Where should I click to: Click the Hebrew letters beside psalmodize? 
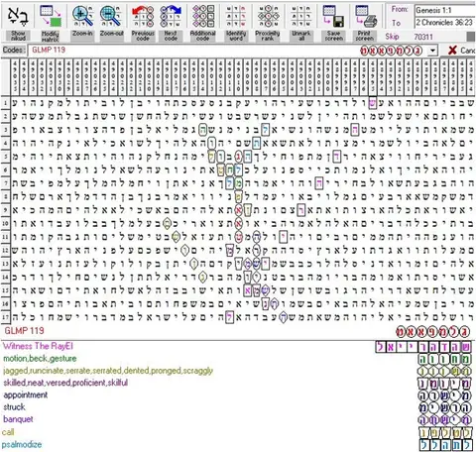(x=446, y=445)
